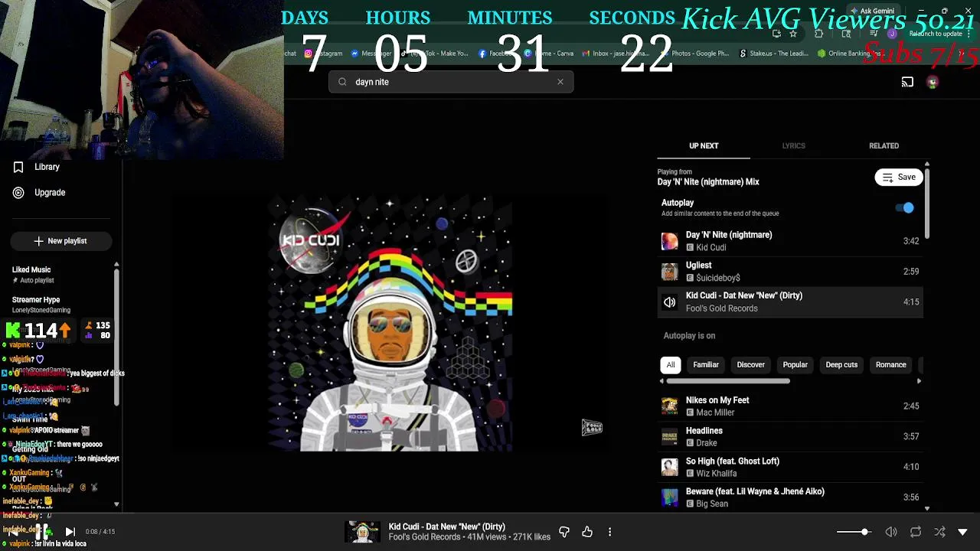The height and width of the screenshot is (551, 980).
Task: Select the All filter chip
Action: [x=671, y=365]
